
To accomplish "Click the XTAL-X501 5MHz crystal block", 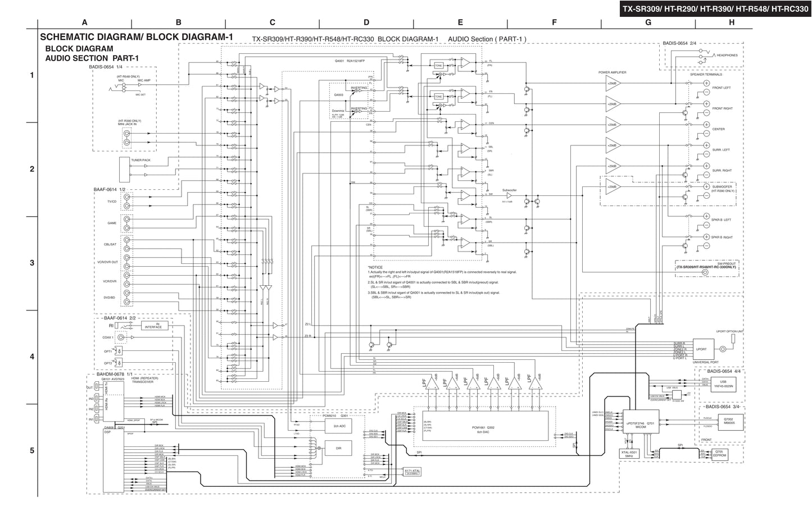I will coord(628,453).
